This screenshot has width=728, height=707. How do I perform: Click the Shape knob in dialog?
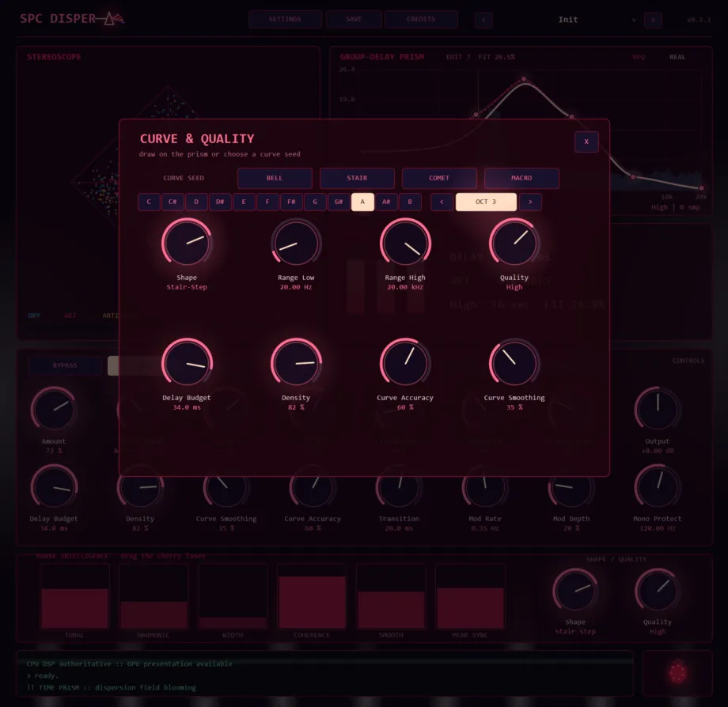coord(187,243)
